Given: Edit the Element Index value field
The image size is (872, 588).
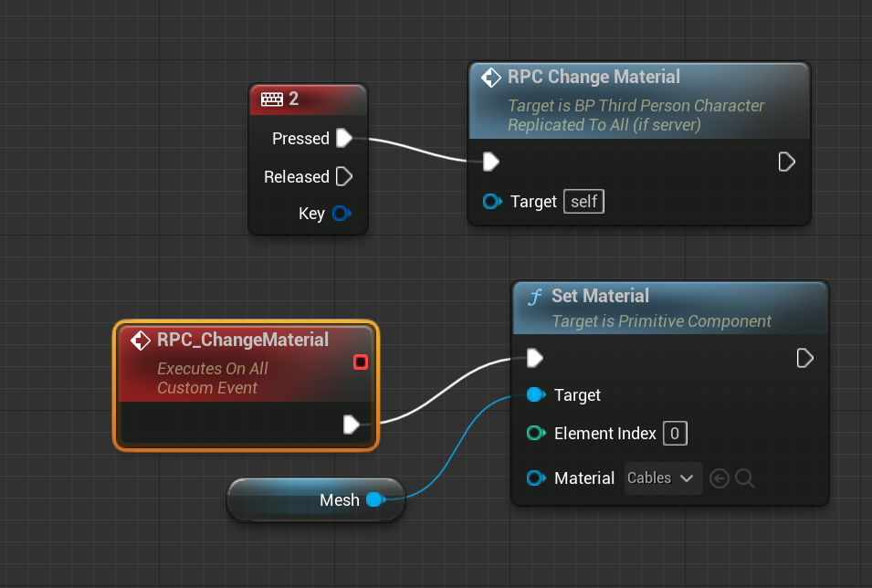Looking at the screenshot, I should pos(675,434).
